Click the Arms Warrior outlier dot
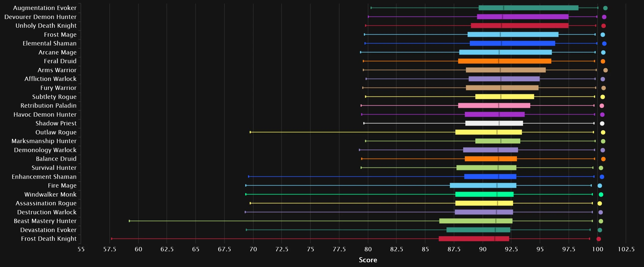This screenshot has height=267, width=644. click(606, 70)
